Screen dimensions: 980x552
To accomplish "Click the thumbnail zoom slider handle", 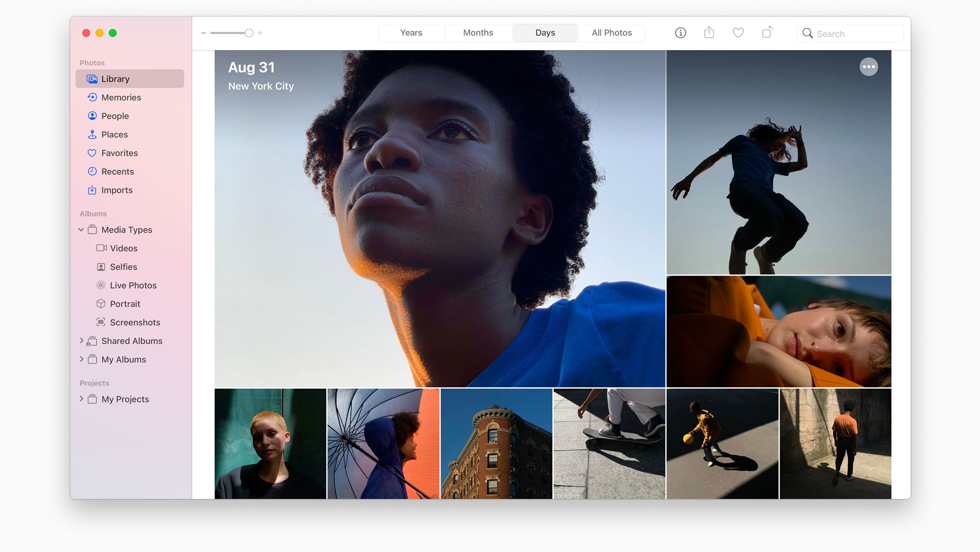I will click(x=249, y=33).
